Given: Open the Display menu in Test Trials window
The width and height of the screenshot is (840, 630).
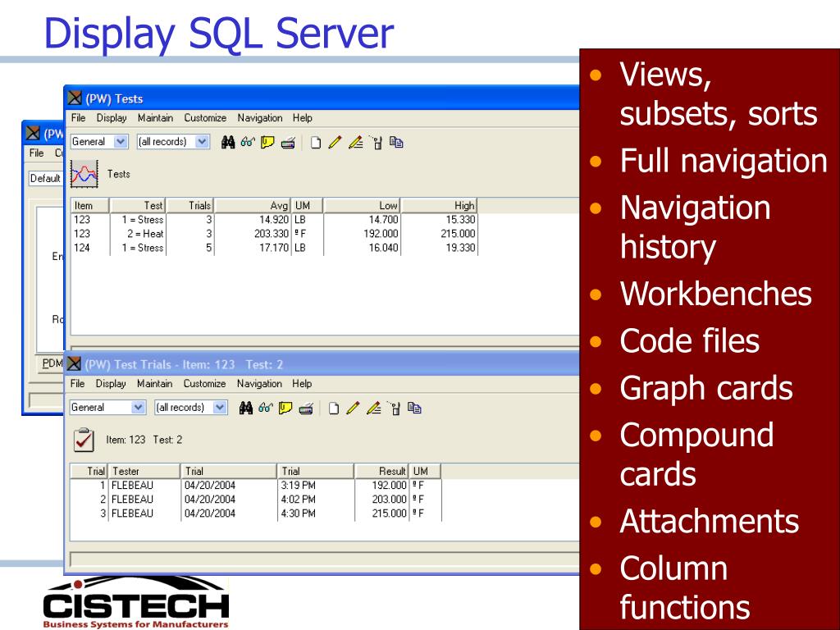Looking at the screenshot, I should [111, 383].
